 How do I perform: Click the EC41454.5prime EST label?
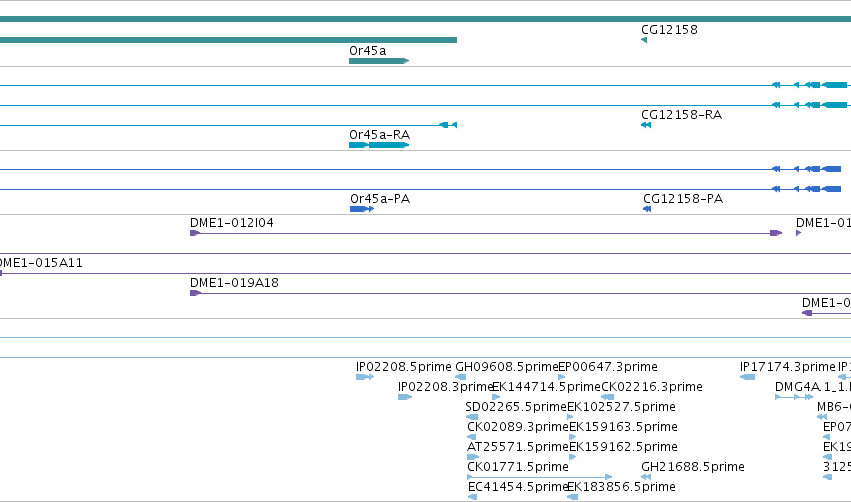pyautogui.click(x=518, y=487)
